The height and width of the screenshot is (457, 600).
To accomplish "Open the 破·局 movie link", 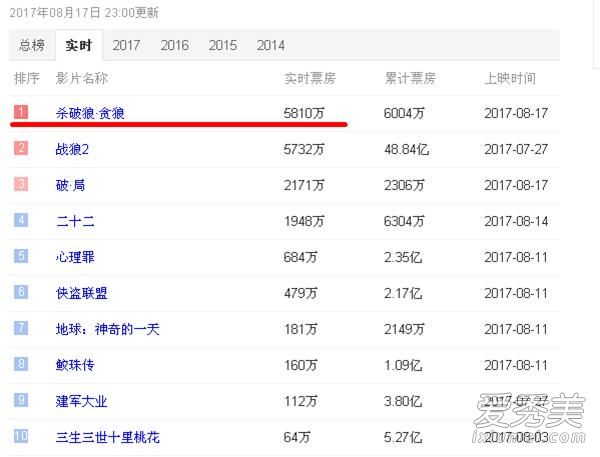I will (73, 185).
